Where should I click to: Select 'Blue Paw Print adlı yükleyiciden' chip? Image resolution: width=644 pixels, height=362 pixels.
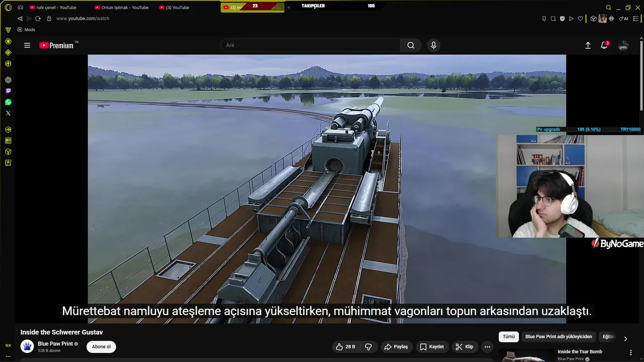click(x=558, y=337)
